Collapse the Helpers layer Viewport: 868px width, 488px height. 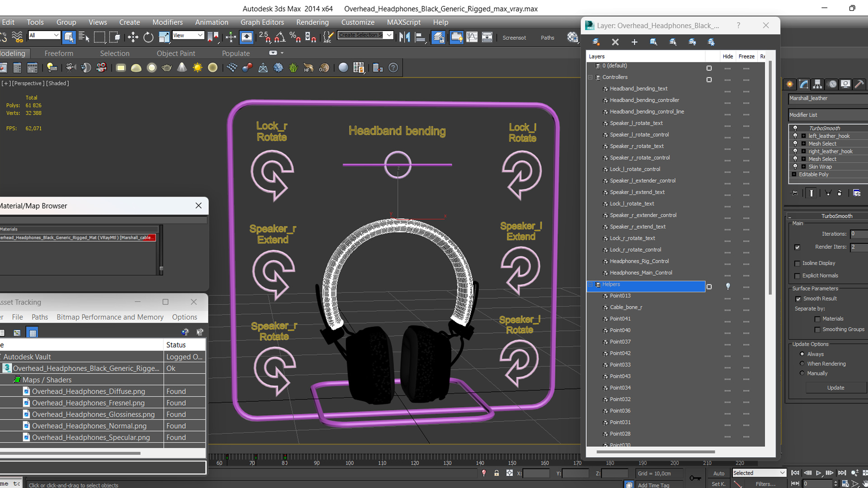tap(590, 285)
